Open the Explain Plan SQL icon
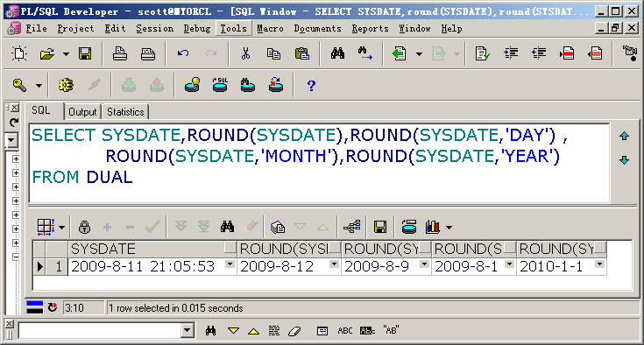Image resolution: width=644 pixels, height=345 pixels. [220, 85]
